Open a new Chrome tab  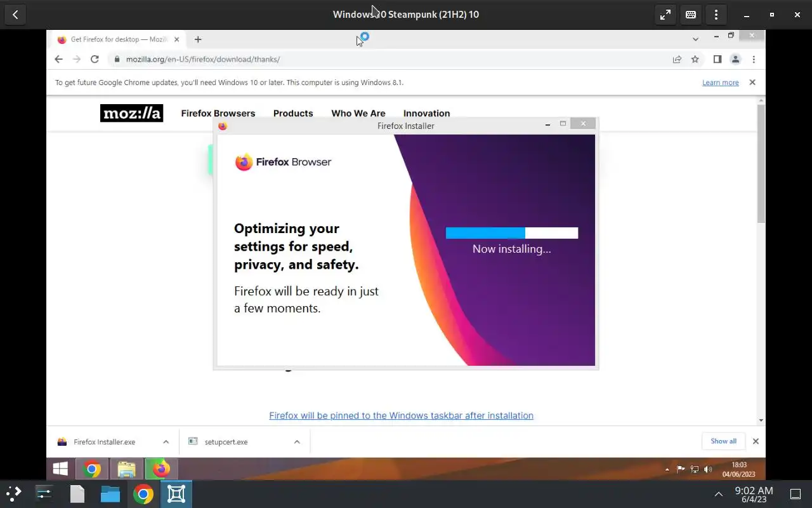click(x=198, y=39)
